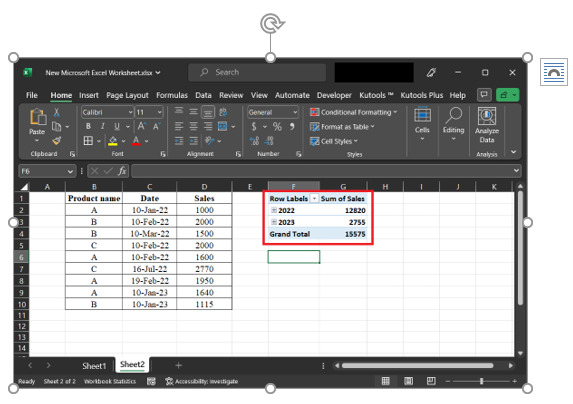The width and height of the screenshot is (573, 404).
Task: Click the Copy icon
Action: (56, 126)
